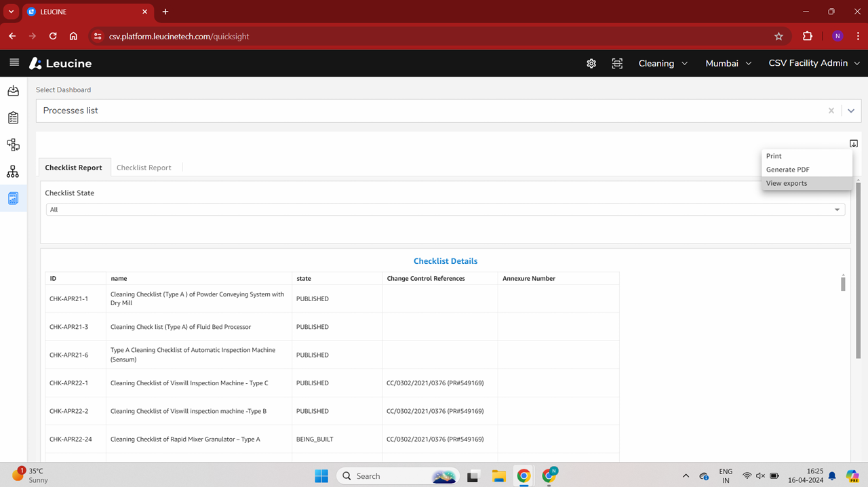Viewport: 868px width, 487px height.
Task: Clear the Processes list selection with the X
Action: coord(831,110)
